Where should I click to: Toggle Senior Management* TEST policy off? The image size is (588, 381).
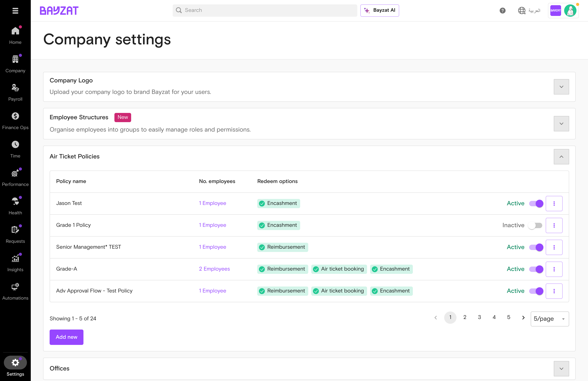[x=536, y=247]
